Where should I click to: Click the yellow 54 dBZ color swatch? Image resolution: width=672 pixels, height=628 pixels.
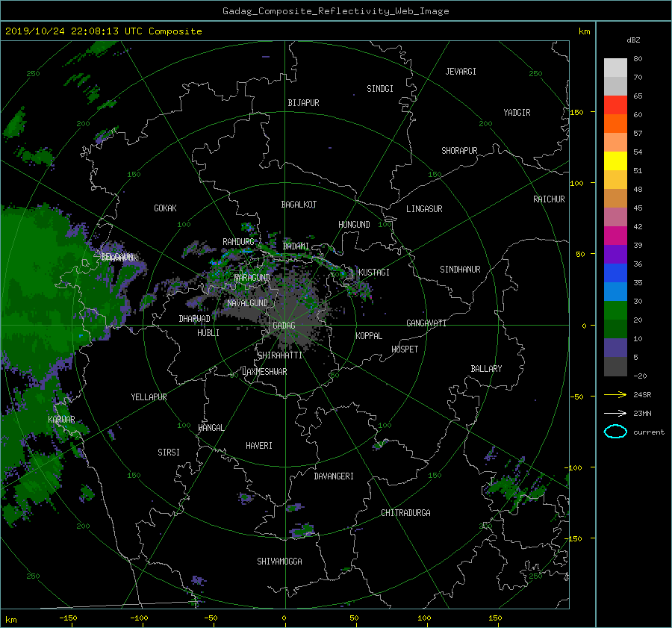(x=615, y=161)
